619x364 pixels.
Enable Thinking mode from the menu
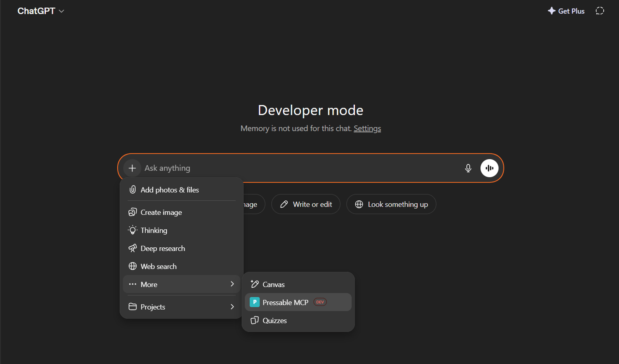coord(182,230)
